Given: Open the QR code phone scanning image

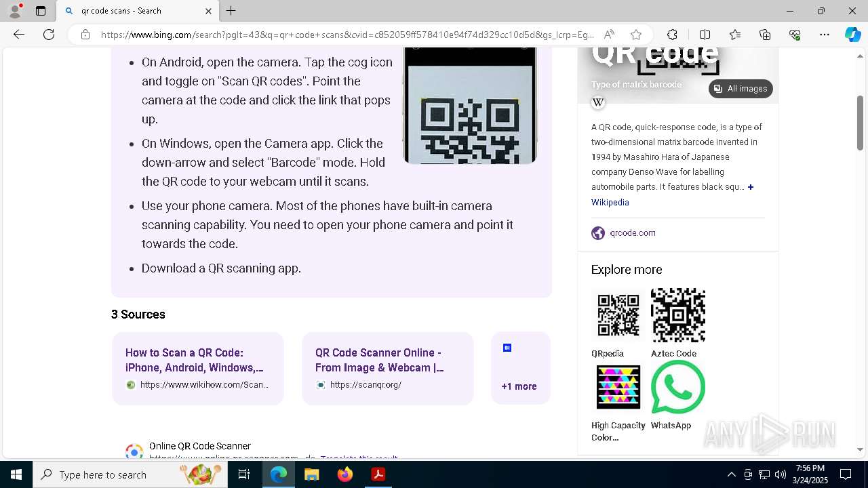Looking at the screenshot, I should [470, 106].
